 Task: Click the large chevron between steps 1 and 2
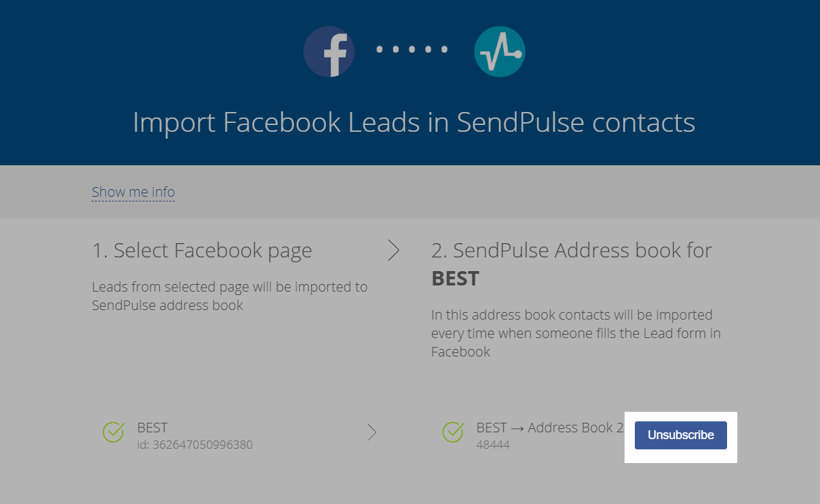coord(394,251)
